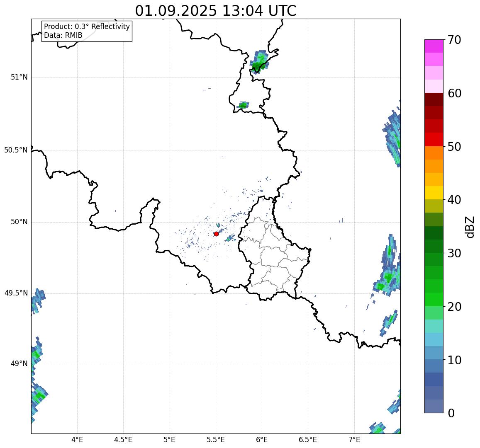Click the longitude label 5°E
480x448 pixels.
pos(170,440)
